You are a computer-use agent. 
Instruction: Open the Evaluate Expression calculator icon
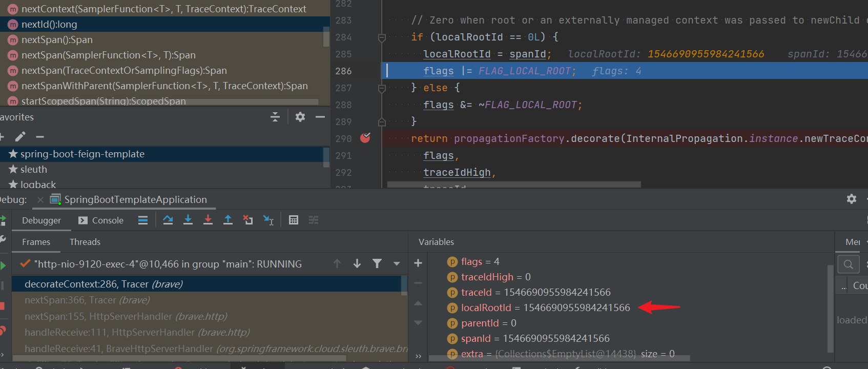click(294, 220)
